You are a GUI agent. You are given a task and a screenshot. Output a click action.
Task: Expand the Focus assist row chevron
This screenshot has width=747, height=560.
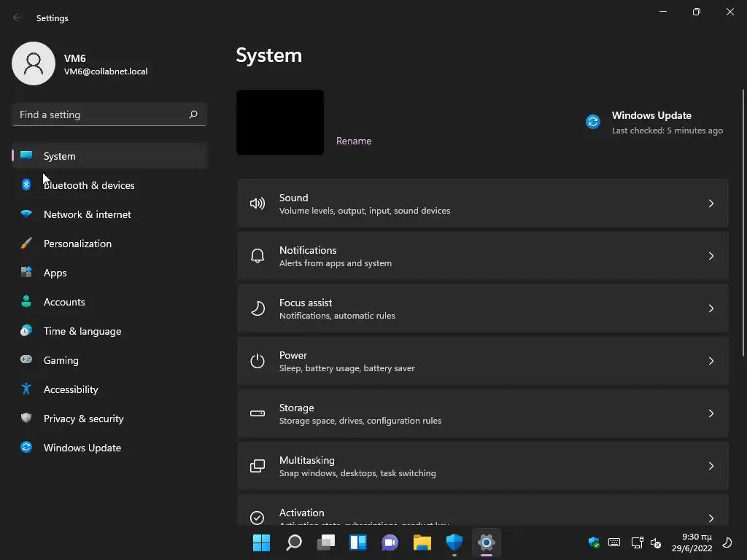711,308
